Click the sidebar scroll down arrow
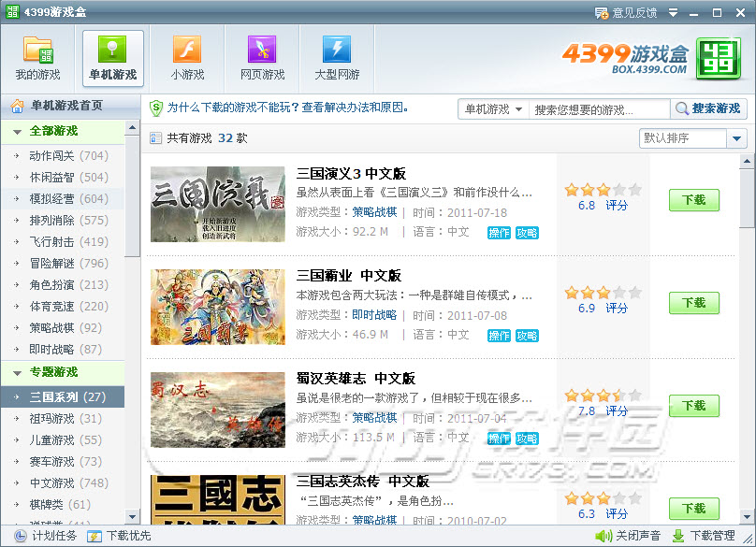This screenshot has height=547, width=756. coord(132,517)
